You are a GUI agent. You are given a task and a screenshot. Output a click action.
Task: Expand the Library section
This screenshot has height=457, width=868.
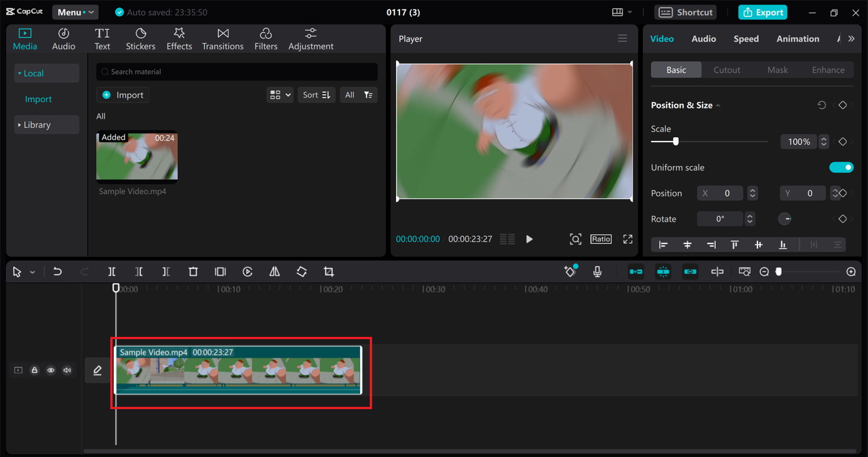pyautogui.click(x=47, y=125)
